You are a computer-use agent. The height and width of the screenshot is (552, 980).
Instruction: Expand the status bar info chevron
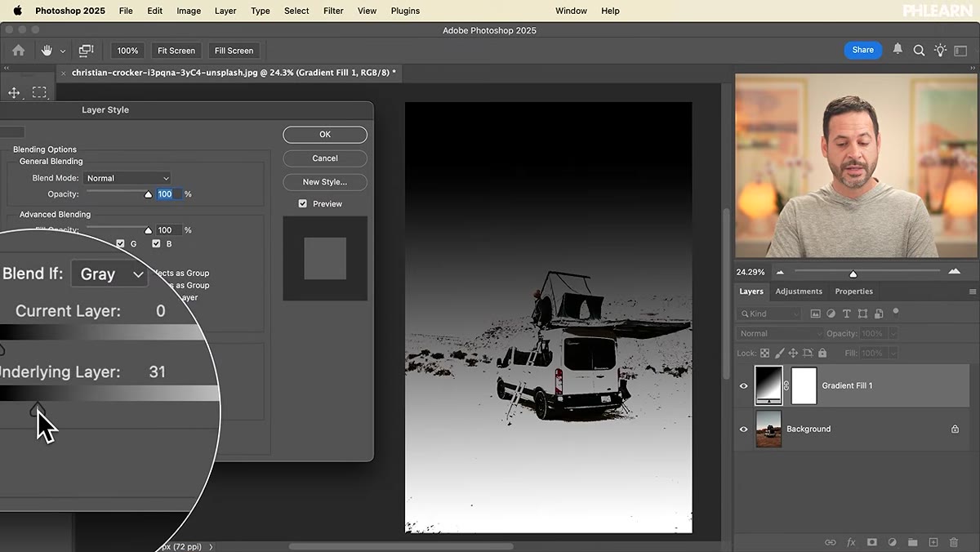(x=212, y=546)
